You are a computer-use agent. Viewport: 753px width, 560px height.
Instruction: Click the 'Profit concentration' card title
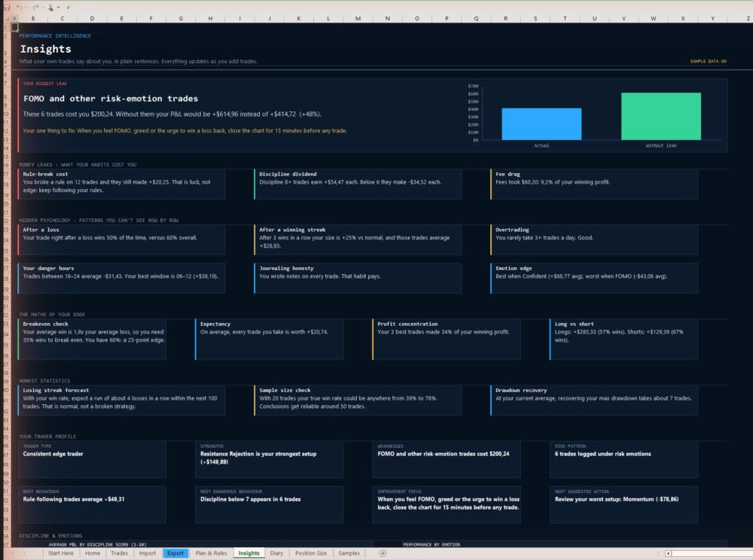pyautogui.click(x=407, y=324)
